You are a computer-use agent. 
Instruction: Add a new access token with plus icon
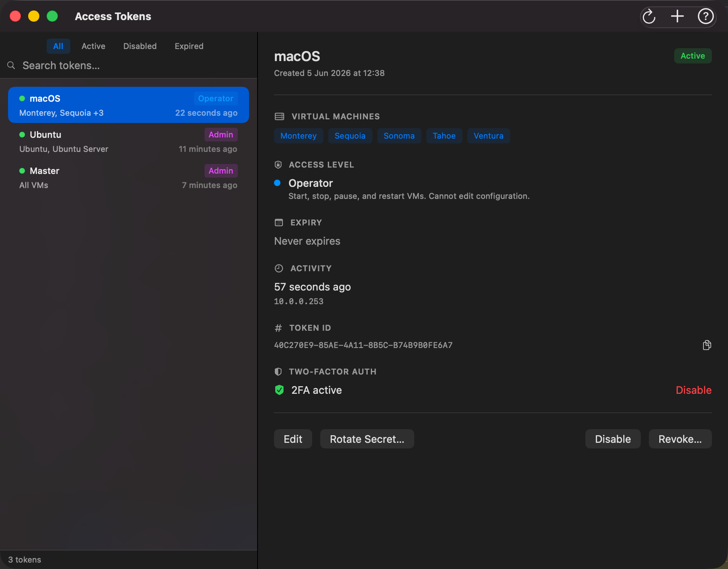coord(677,16)
